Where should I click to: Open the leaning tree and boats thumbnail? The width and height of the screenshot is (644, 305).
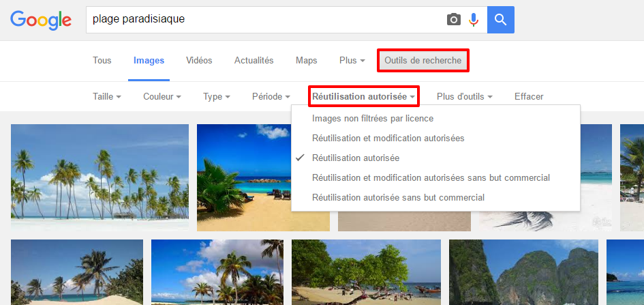point(367,272)
